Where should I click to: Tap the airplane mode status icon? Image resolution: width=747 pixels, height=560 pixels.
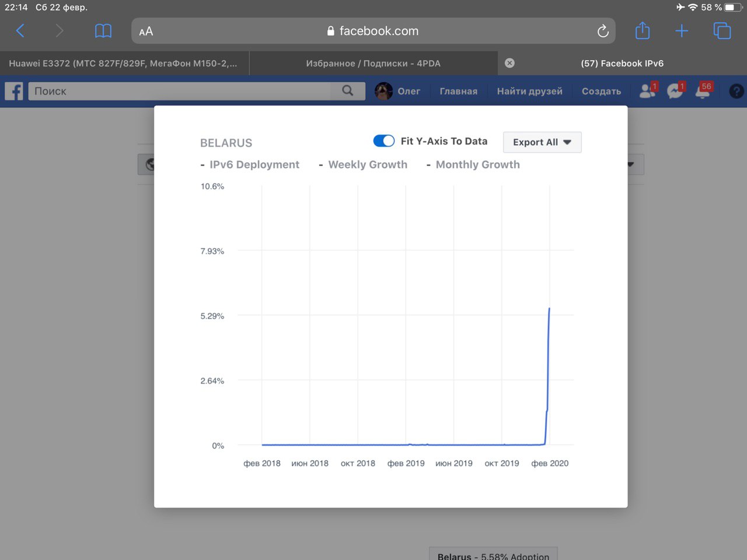coord(680,7)
